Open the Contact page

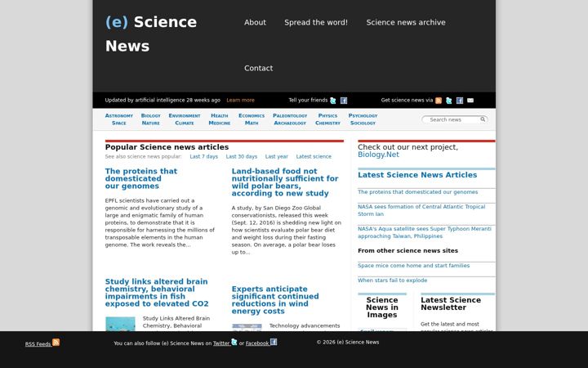tap(258, 69)
